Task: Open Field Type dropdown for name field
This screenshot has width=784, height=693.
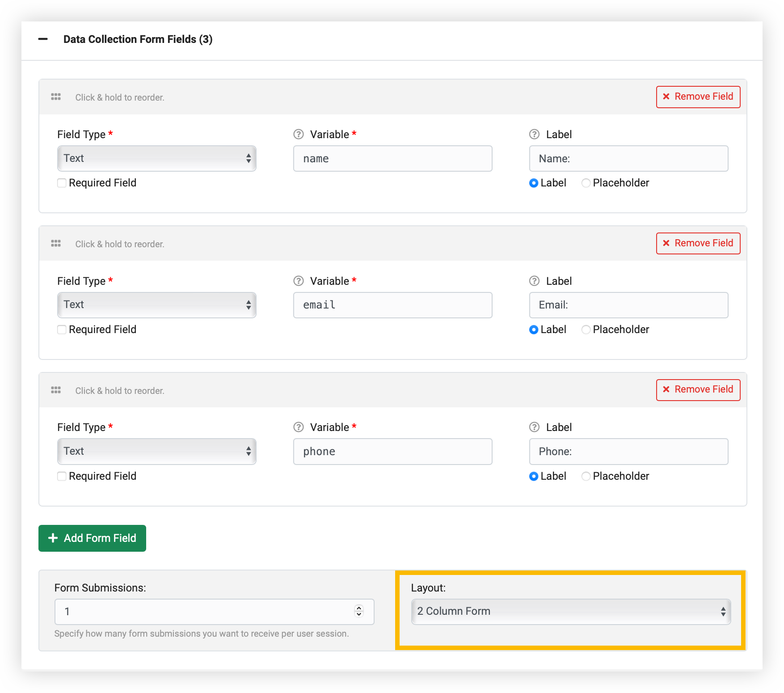Action: tap(156, 158)
